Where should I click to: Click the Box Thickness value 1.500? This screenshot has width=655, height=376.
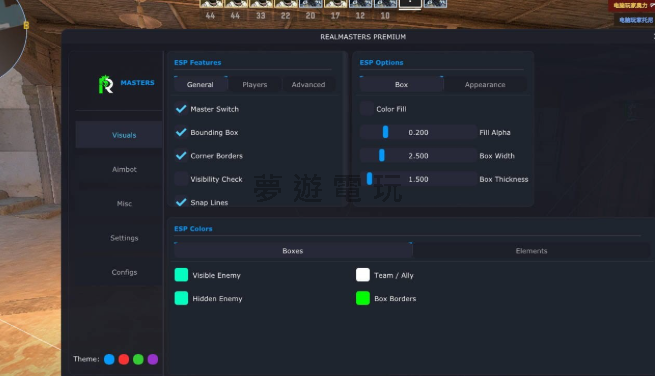418,179
